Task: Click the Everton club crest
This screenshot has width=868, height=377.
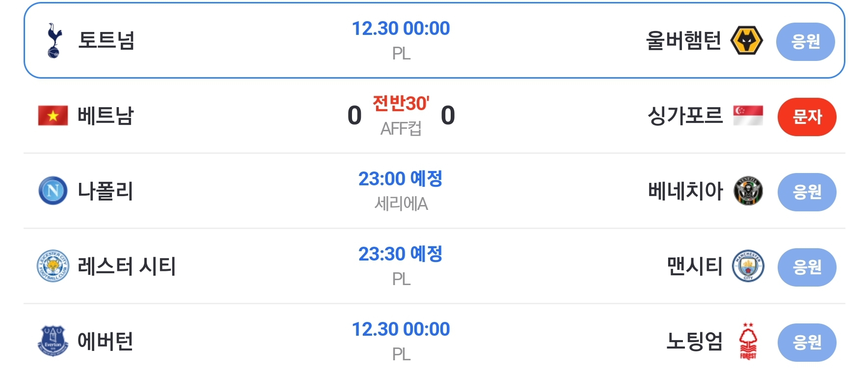Action: pyautogui.click(x=53, y=341)
